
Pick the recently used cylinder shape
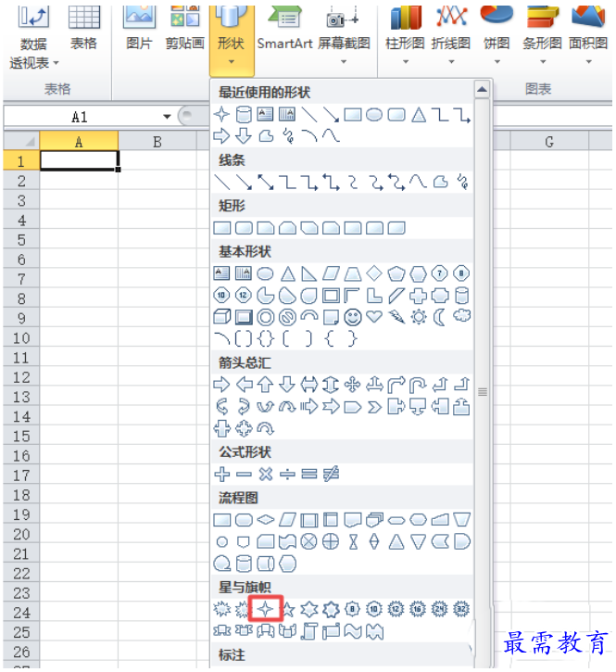tap(244, 114)
